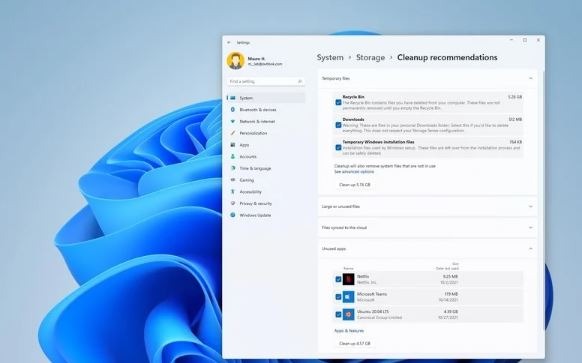Click the user profile avatar picture
The height and width of the screenshot is (363, 582).
(236, 61)
